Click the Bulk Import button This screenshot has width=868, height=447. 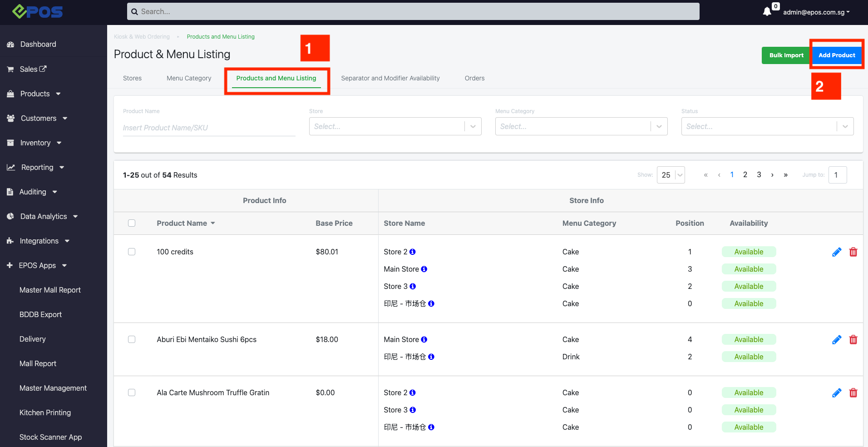pyautogui.click(x=786, y=55)
